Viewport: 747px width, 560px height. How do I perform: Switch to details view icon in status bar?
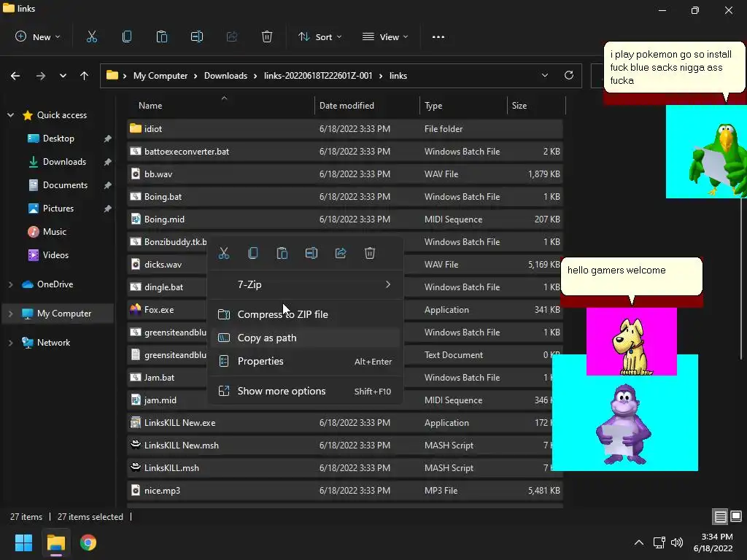tap(720, 516)
